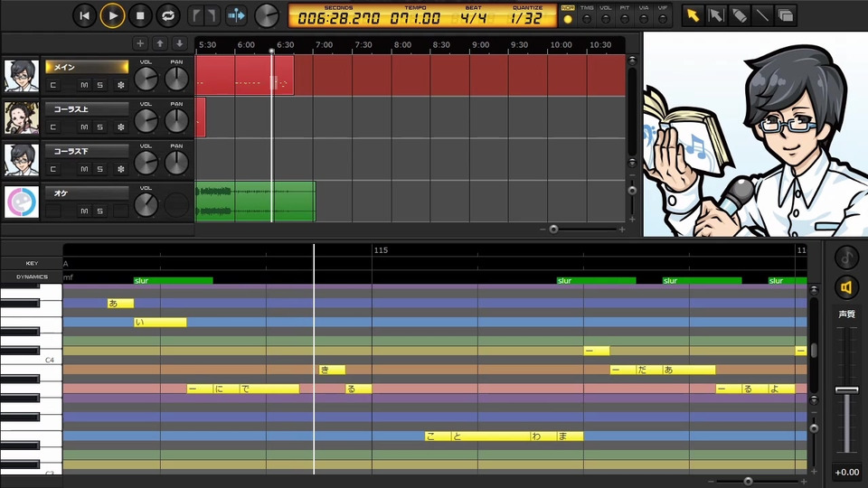Click the C button on コーラス下 track
Image resolution: width=868 pixels, height=488 pixels.
[53, 169]
